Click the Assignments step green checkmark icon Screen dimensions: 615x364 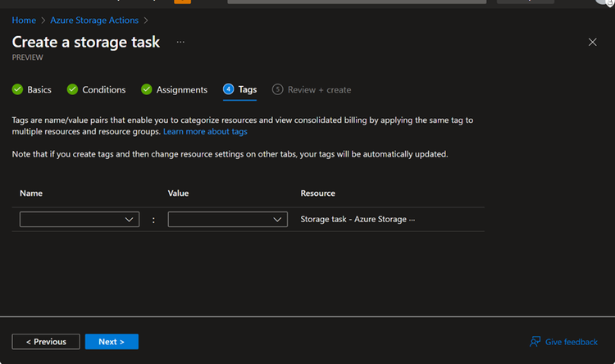coord(147,89)
